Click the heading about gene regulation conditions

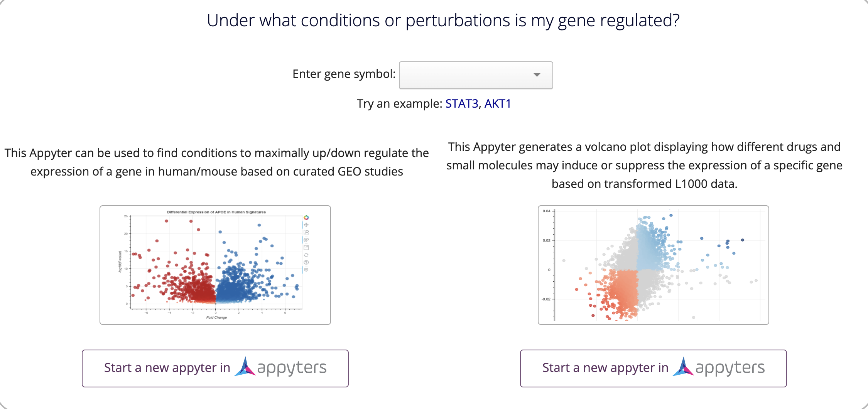point(443,20)
